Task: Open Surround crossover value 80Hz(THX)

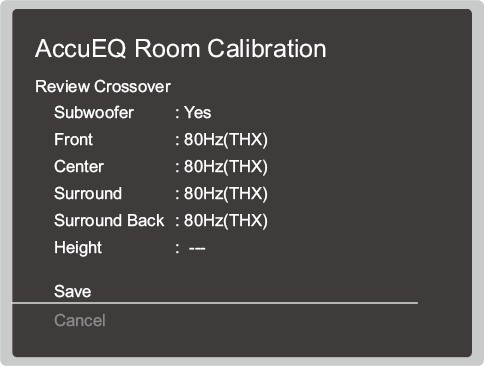Action: [x=226, y=193]
